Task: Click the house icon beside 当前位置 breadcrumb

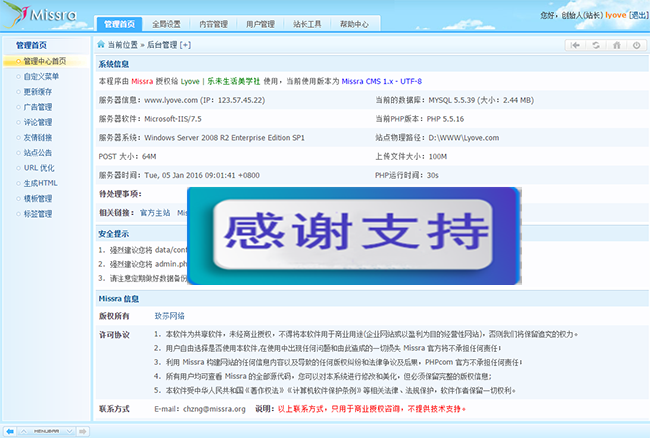Action: pyautogui.click(x=101, y=44)
